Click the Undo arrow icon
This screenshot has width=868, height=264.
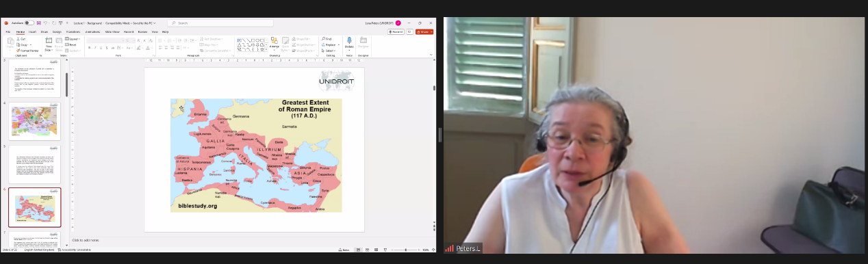tap(46, 23)
